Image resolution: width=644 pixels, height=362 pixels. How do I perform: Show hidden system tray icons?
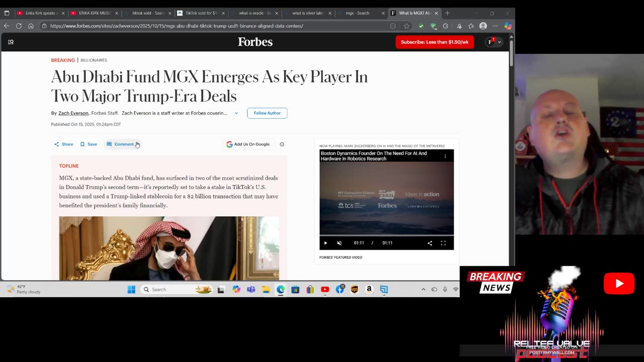(x=423, y=290)
